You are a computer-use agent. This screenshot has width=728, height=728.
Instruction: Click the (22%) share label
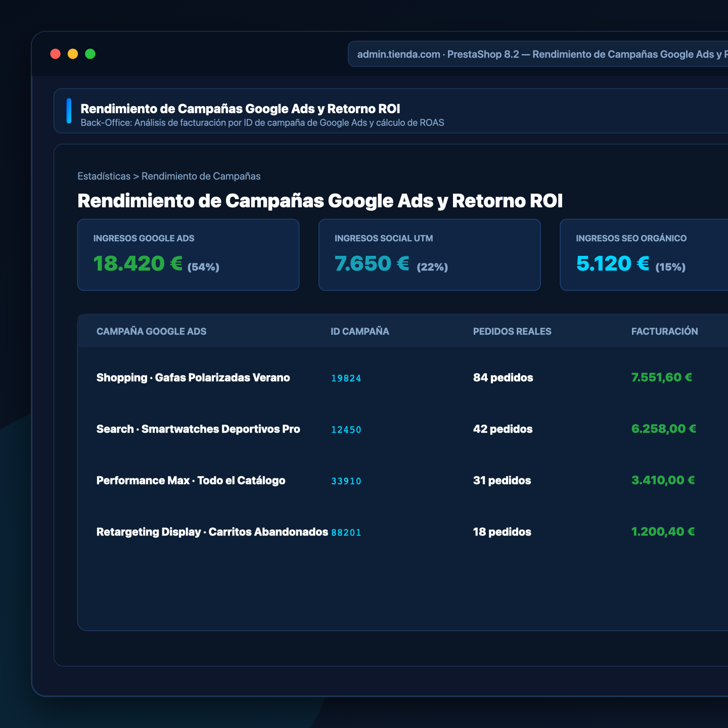(432, 267)
